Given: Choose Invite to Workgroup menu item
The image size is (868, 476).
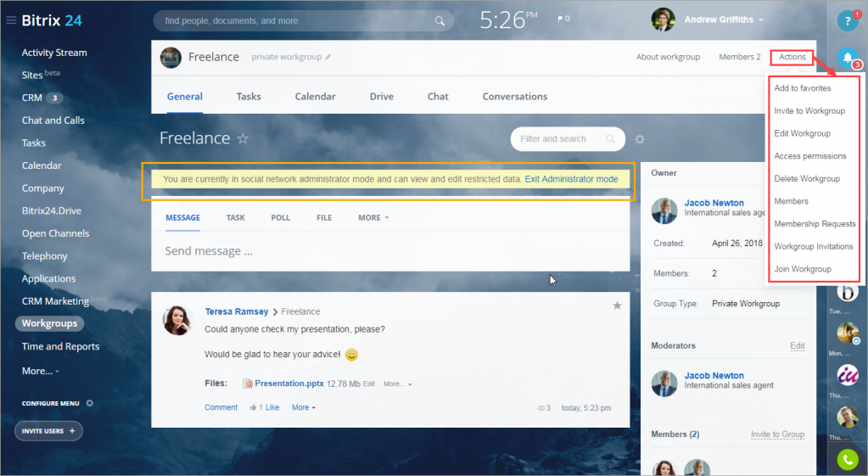Looking at the screenshot, I should pyautogui.click(x=809, y=110).
